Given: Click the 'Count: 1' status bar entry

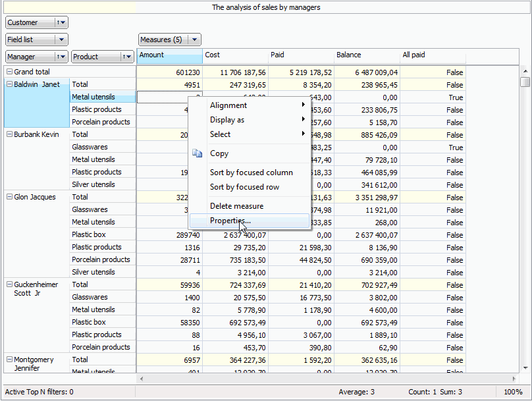Looking at the screenshot, I should (x=422, y=392).
